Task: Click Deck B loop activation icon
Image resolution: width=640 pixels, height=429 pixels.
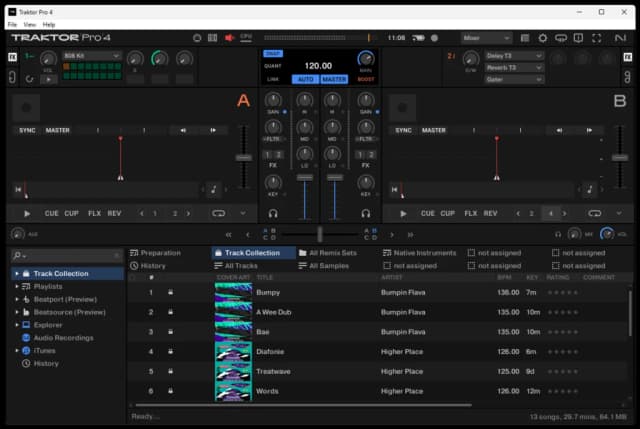Action: pos(595,213)
